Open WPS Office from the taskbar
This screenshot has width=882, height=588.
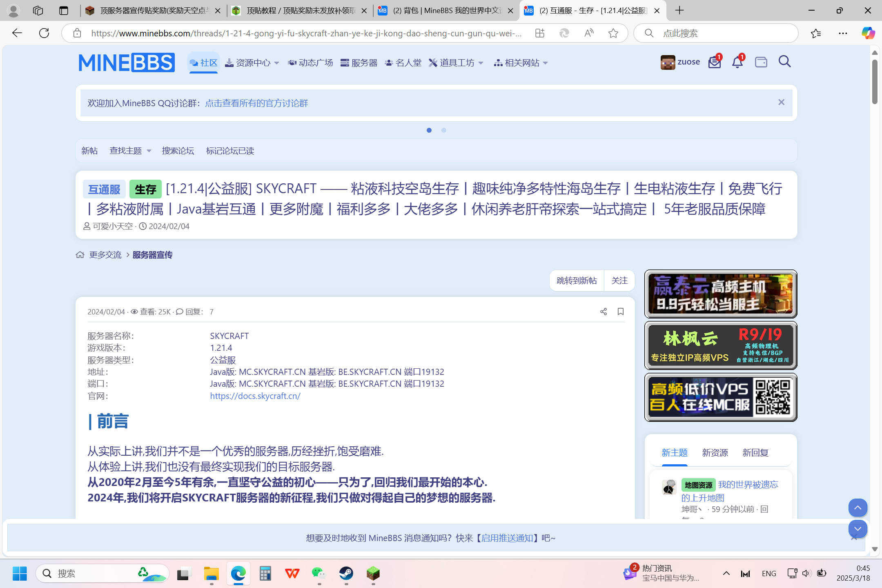click(x=292, y=573)
